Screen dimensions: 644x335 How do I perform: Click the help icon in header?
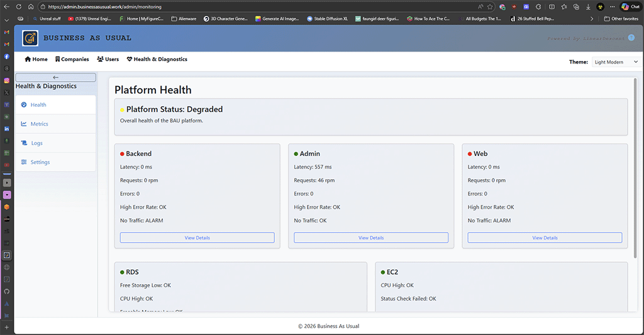click(x=631, y=38)
